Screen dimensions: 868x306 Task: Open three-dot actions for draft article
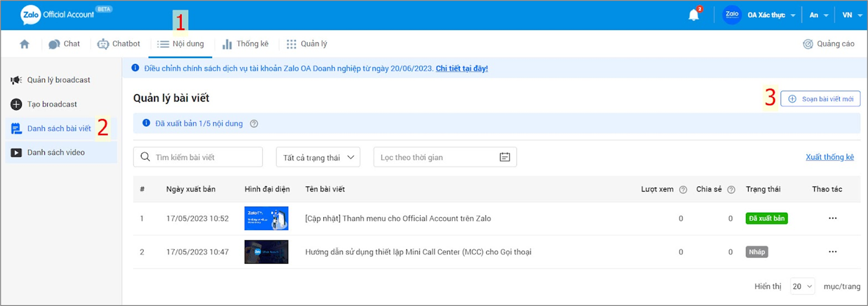tap(832, 252)
